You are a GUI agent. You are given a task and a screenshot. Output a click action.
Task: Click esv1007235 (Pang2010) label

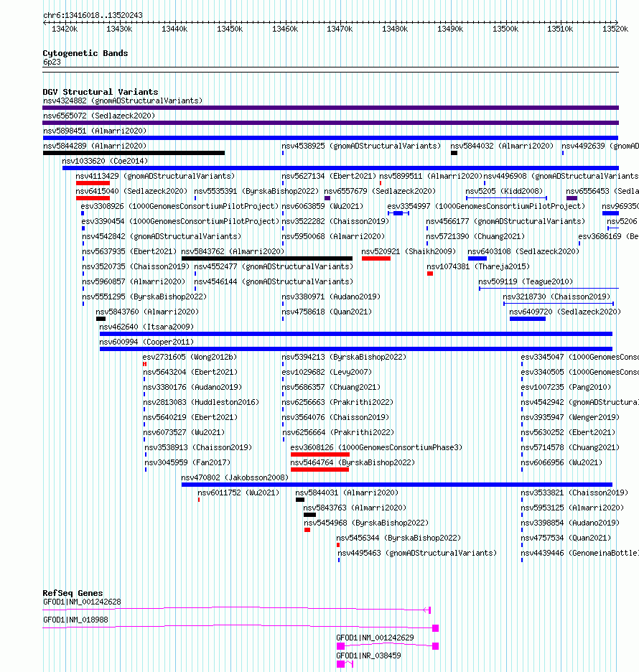[x=566, y=388]
